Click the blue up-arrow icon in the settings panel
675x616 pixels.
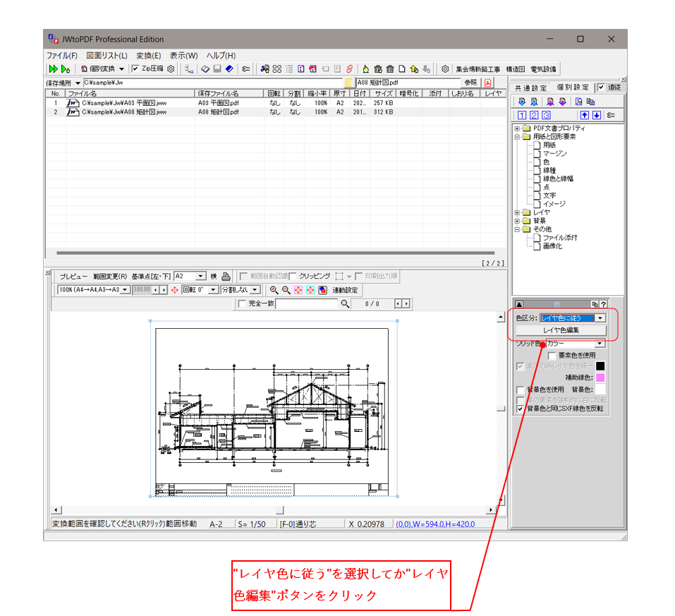(584, 115)
